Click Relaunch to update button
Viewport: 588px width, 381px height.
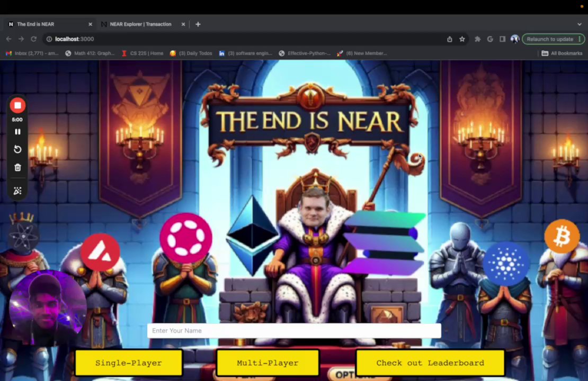click(553, 39)
